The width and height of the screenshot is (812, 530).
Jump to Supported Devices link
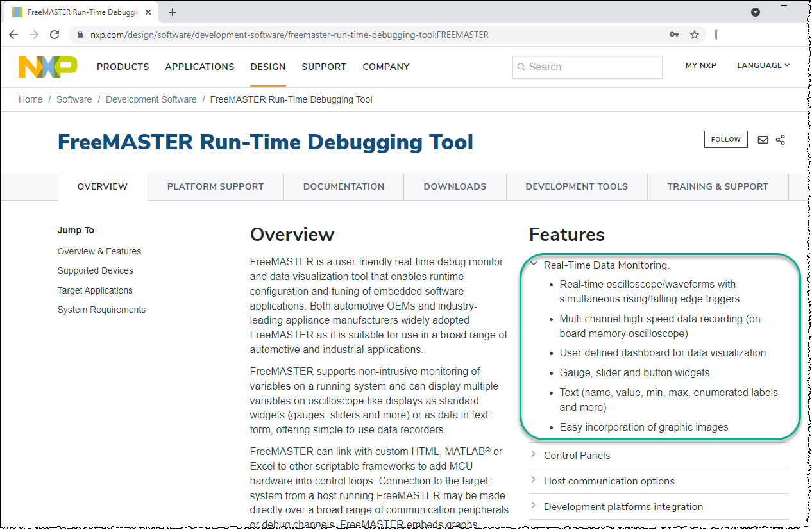click(96, 270)
